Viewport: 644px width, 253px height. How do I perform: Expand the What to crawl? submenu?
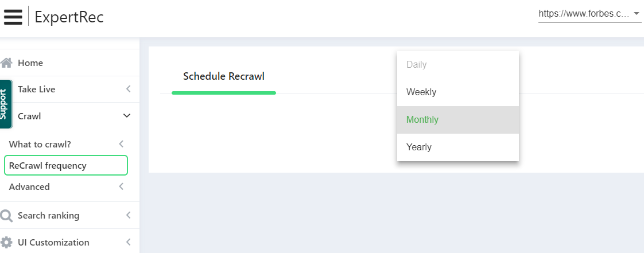(121, 144)
